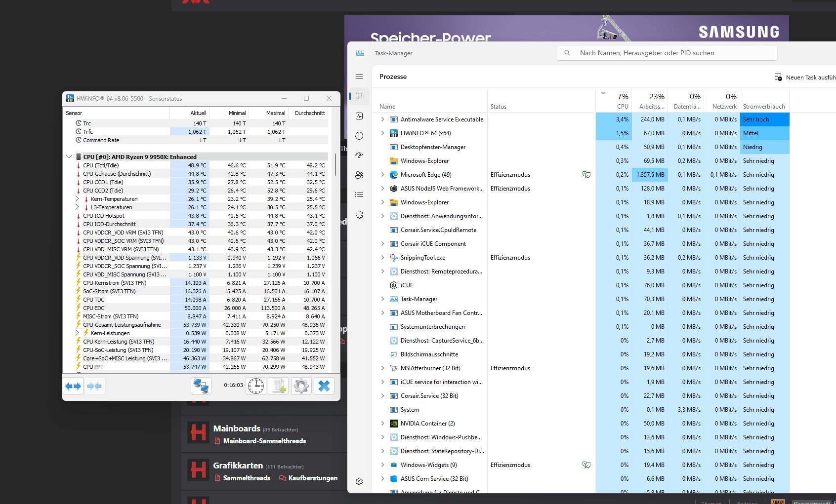Open the Details page in Task Manager
The image size is (836, 504).
(x=359, y=195)
